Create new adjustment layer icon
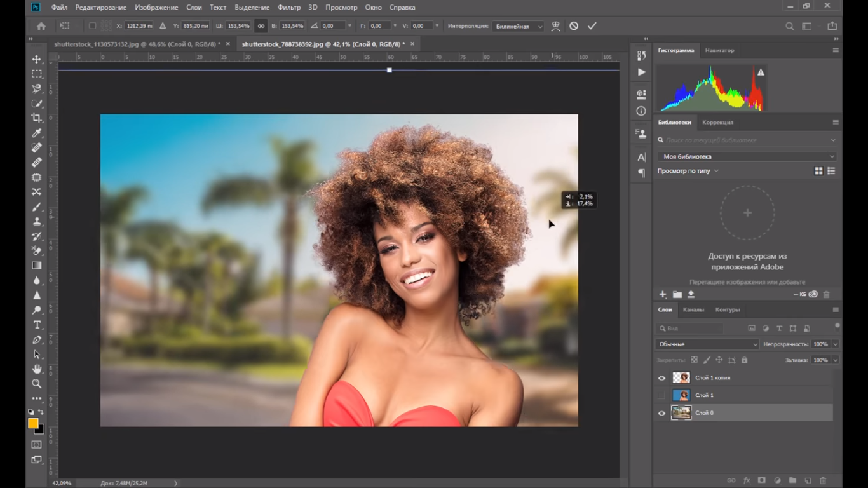This screenshot has width=868, height=488. point(777,480)
